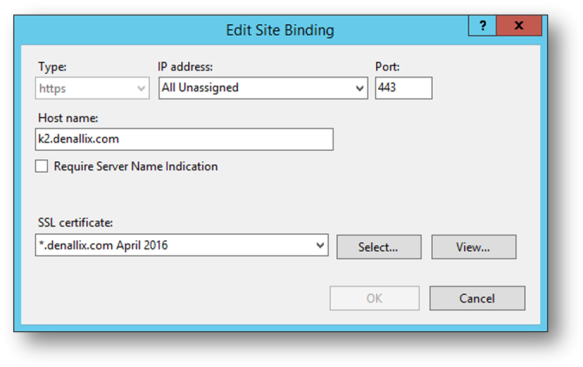Click the Host name: label
Image resolution: width=583 pixels, height=367 pixels.
click(x=68, y=118)
